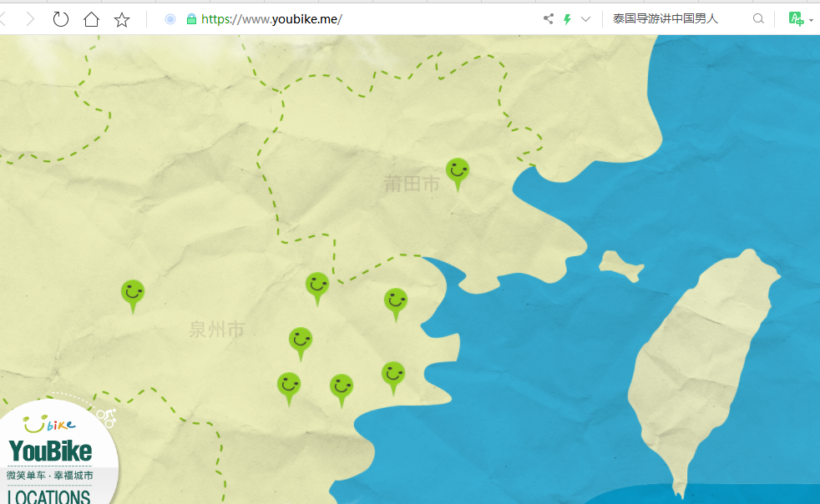
Task: Open the LOCATIONS link
Action: (48, 496)
